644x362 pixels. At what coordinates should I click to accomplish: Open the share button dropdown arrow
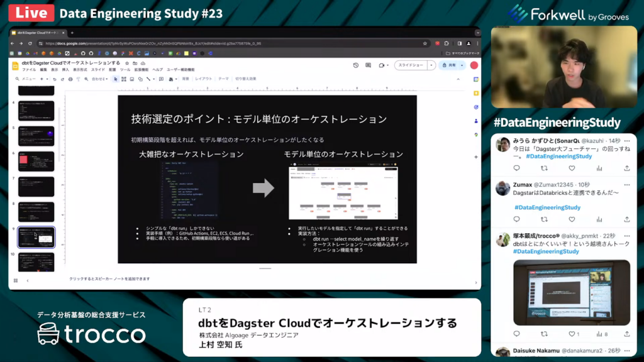(462, 65)
